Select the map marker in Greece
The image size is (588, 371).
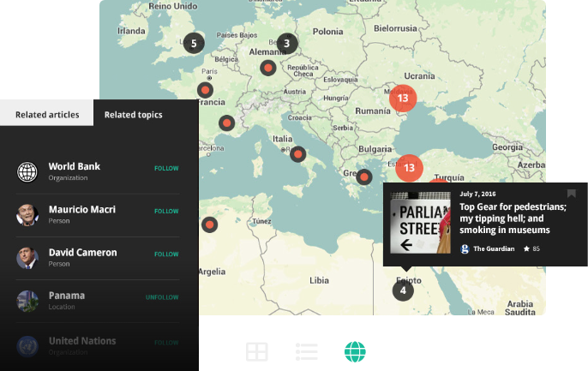tap(363, 177)
